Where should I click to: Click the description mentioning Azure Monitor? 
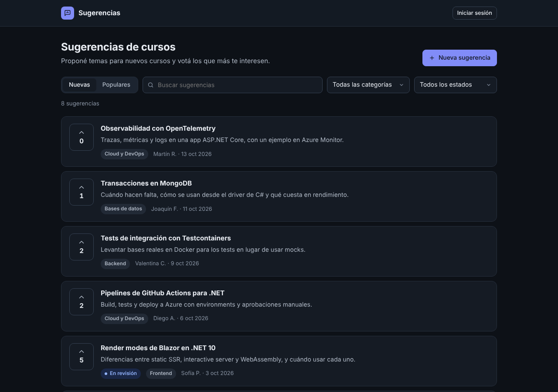point(222,140)
